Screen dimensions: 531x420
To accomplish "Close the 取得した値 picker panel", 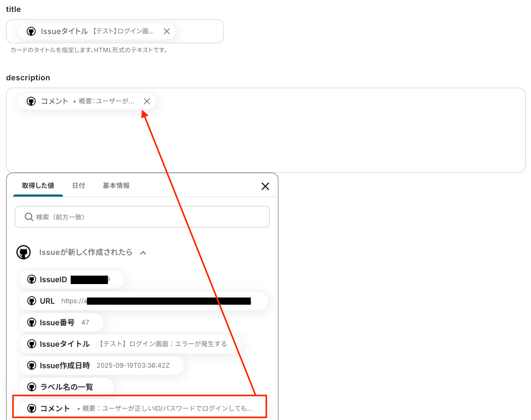I will (265, 186).
